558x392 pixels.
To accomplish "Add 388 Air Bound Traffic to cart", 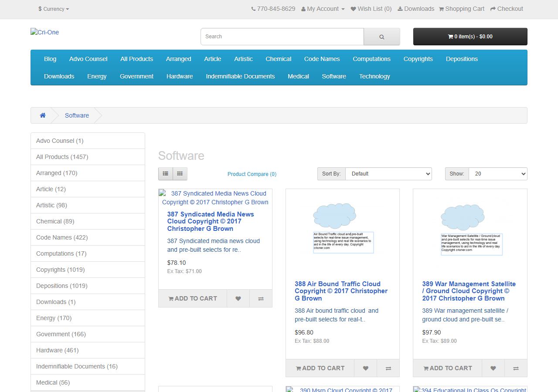I will pyautogui.click(x=320, y=368).
